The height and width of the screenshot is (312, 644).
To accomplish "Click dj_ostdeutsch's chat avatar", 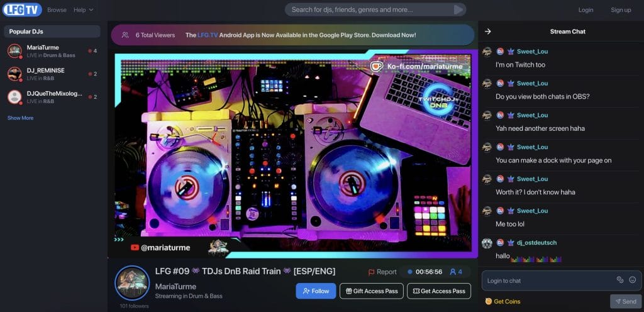I will (487, 243).
